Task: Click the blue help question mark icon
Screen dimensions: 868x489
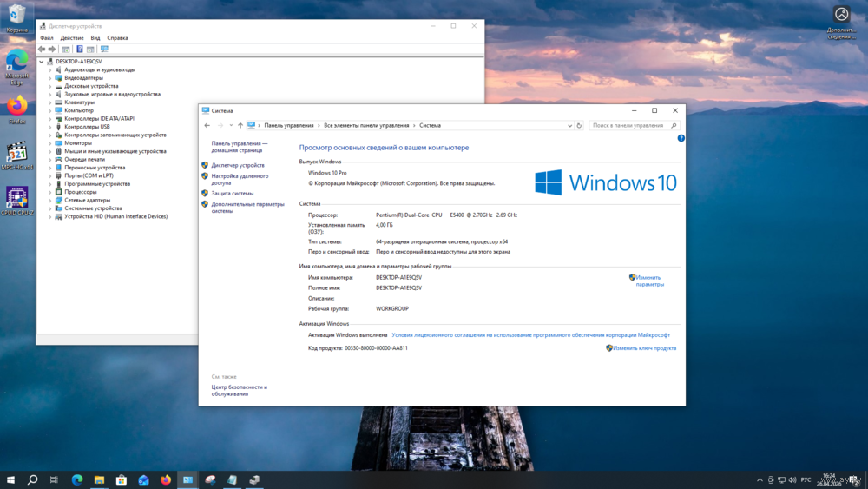Action: point(681,138)
